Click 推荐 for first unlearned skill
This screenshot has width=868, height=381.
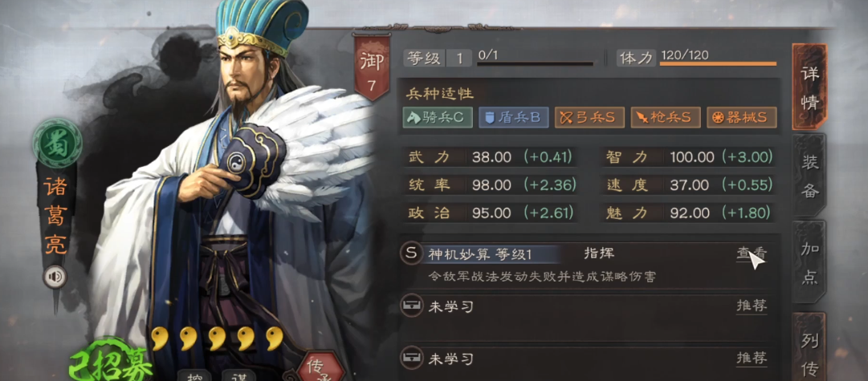point(752,306)
